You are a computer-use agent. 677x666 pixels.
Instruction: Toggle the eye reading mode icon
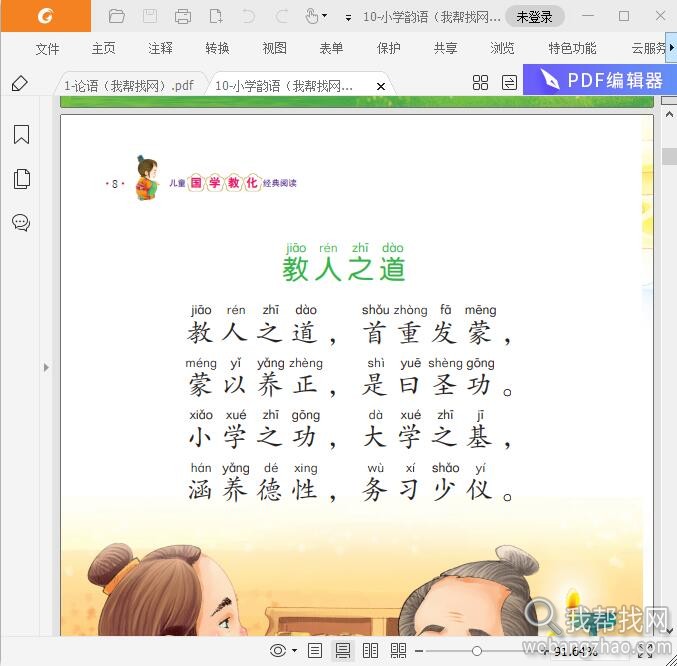278,650
